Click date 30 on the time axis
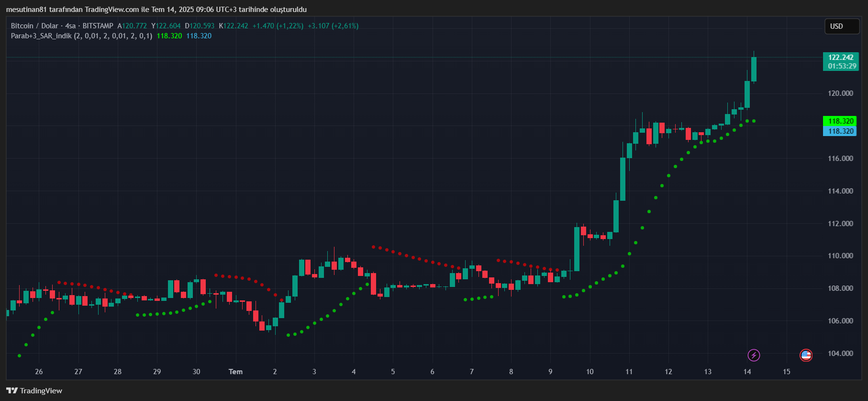 (196, 372)
